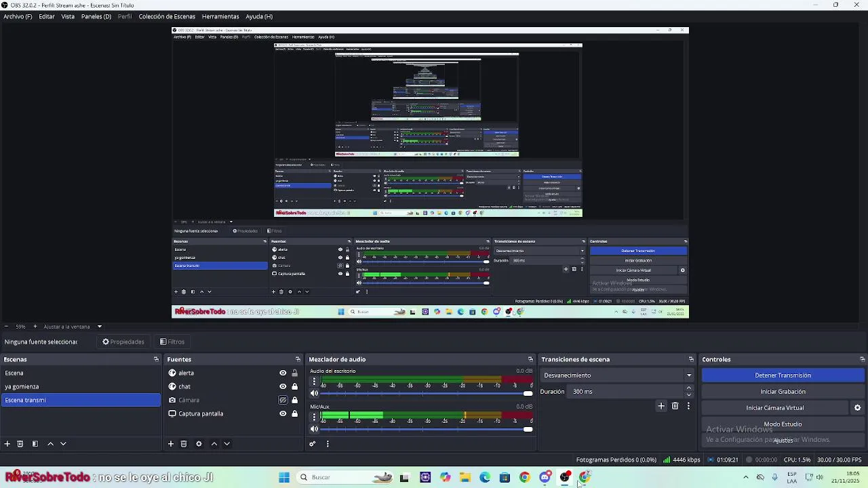
Task: Move selected scene down
Action: point(63,444)
